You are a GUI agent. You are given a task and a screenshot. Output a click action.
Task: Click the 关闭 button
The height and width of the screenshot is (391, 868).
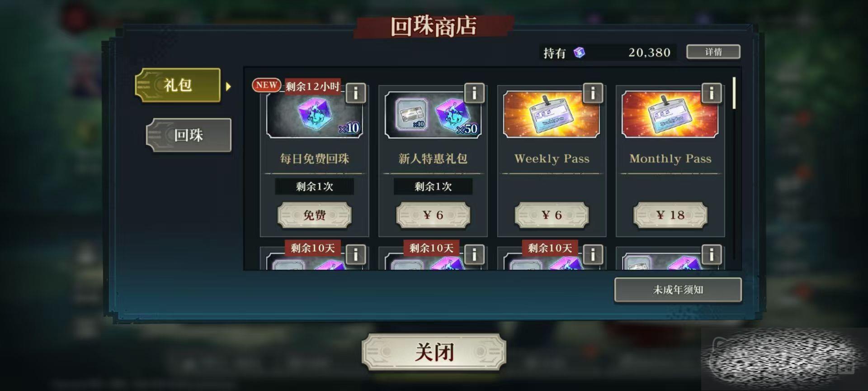[434, 352]
